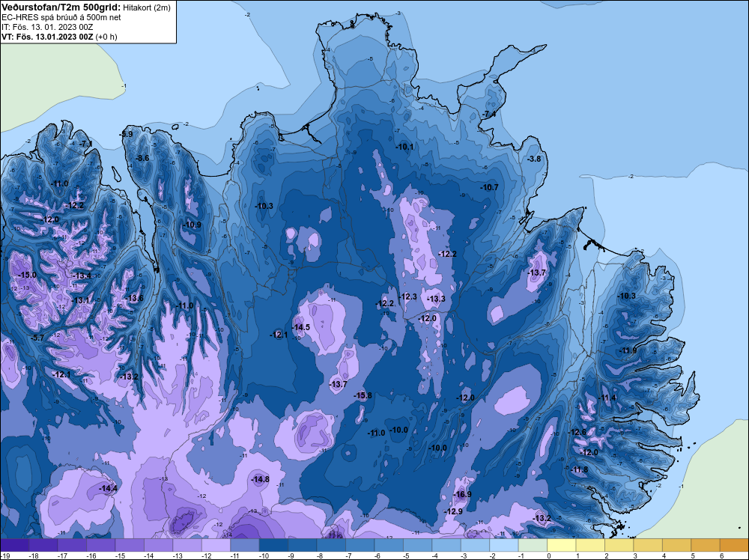Click the -7.4 temperature label
Image resolution: width=749 pixels, height=560 pixels.
pyautogui.click(x=488, y=114)
